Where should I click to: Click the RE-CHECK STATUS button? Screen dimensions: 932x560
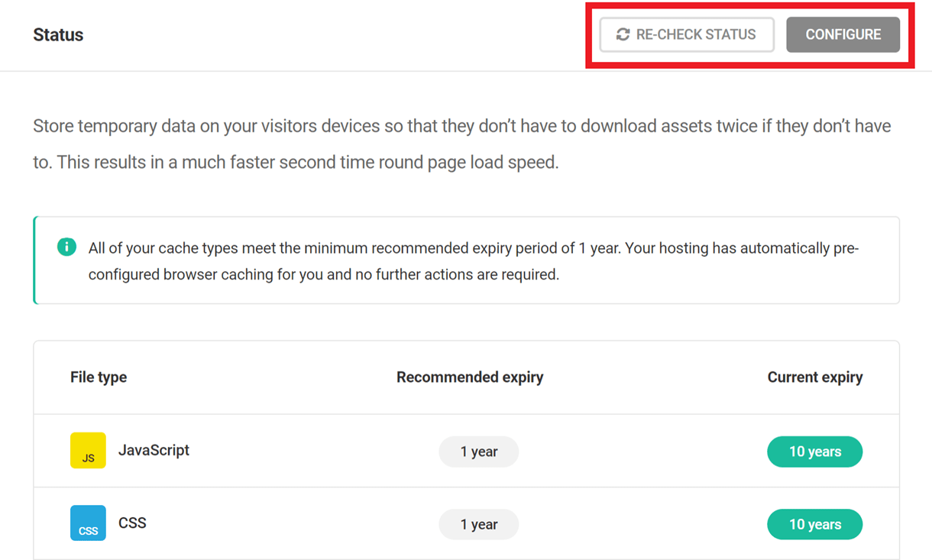(x=687, y=35)
